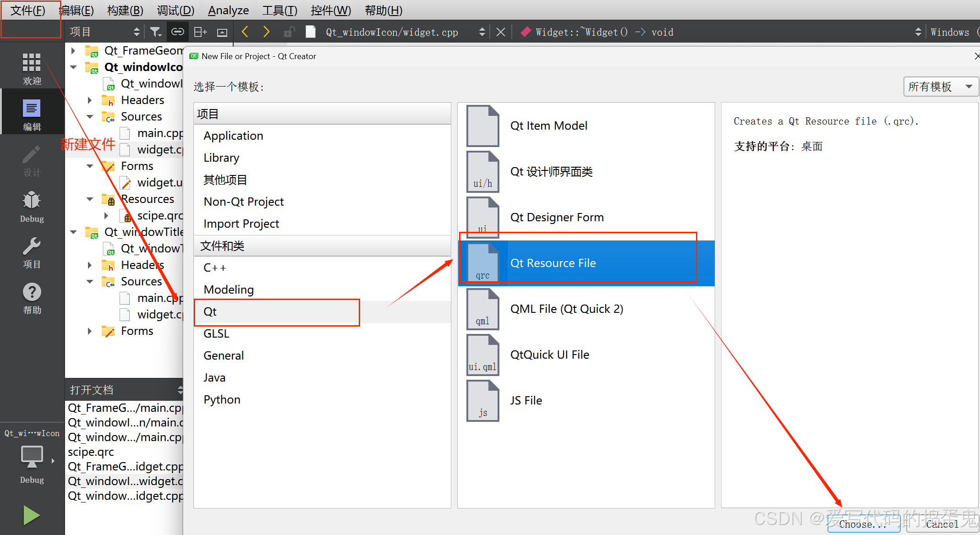Open the 控件(W) menu
Image resolution: width=980 pixels, height=535 pixels.
coord(331,10)
